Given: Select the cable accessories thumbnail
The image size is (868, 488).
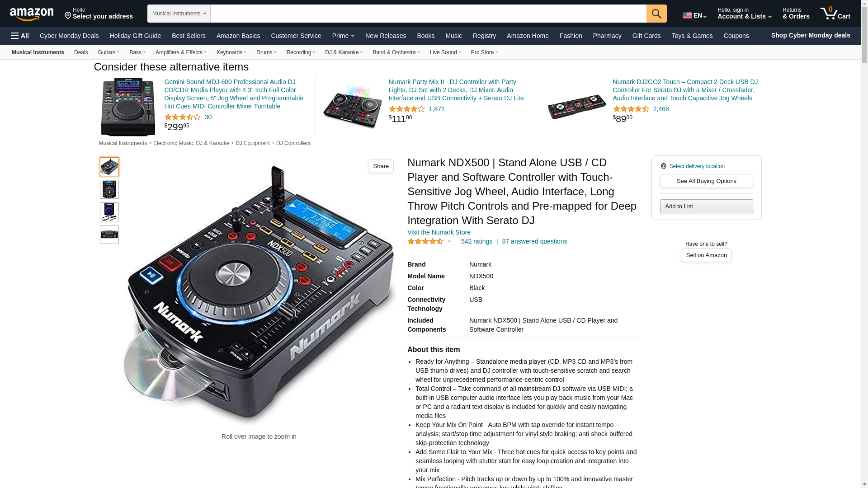Looking at the screenshot, I should click(x=109, y=212).
